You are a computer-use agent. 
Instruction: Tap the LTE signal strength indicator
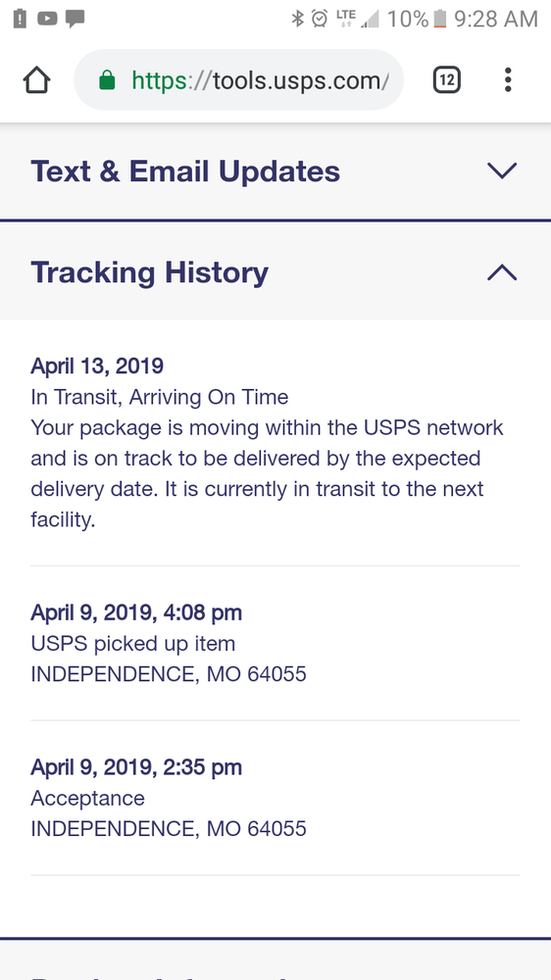tap(358, 19)
